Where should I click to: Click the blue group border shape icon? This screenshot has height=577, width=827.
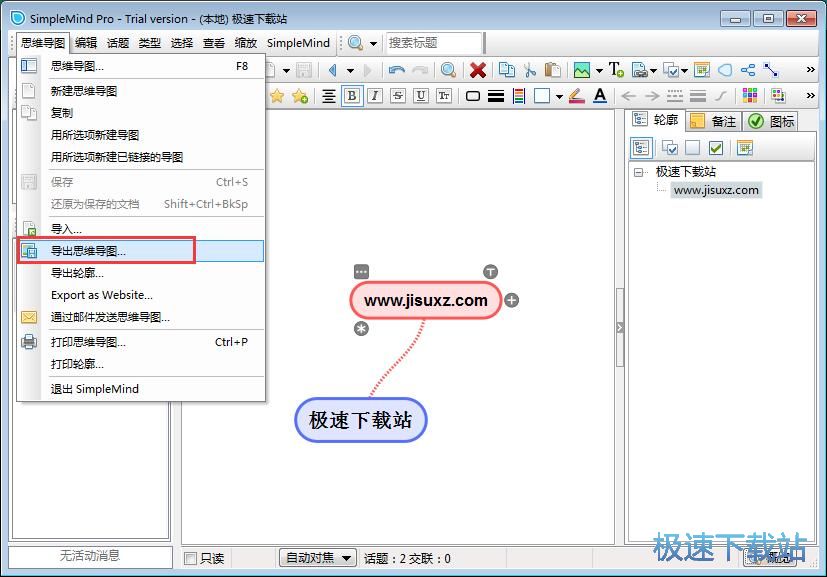click(725, 70)
